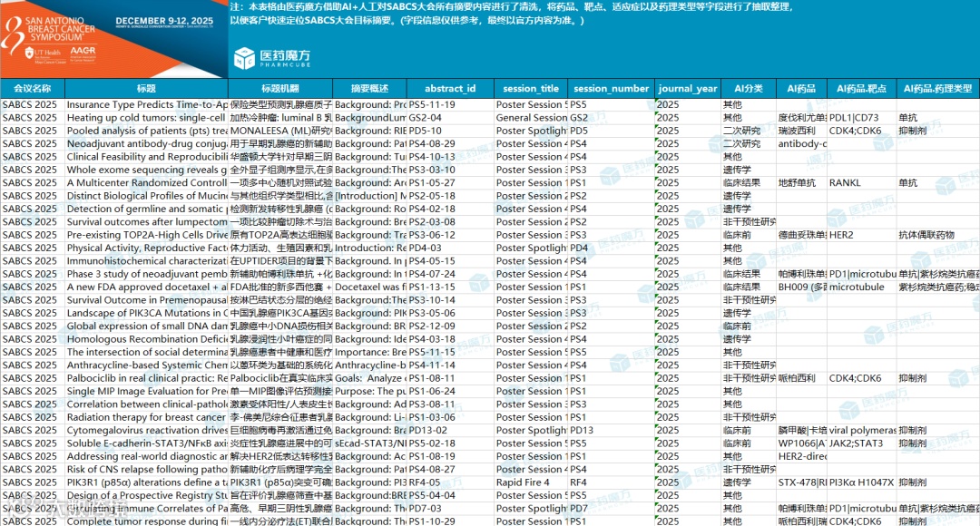Open title 'Palbociclib in real clinical practic: Re'
The width and height of the screenshot is (980, 526).
pos(147,378)
